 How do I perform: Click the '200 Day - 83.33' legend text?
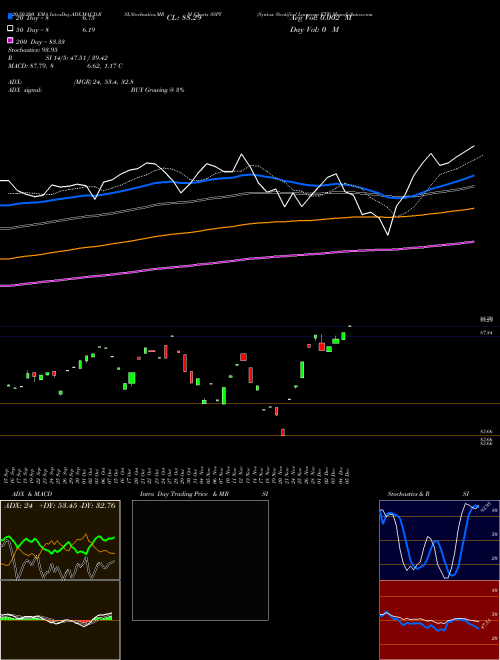tap(40, 42)
